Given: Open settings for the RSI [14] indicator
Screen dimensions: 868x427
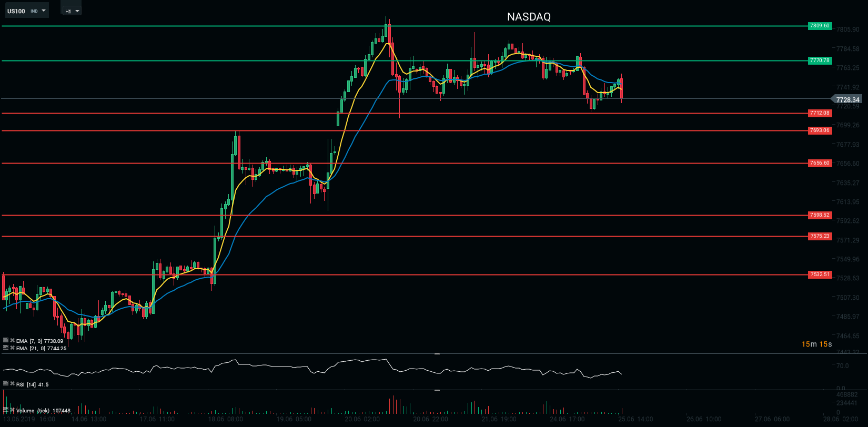Looking at the screenshot, I should click(x=6, y=384).
